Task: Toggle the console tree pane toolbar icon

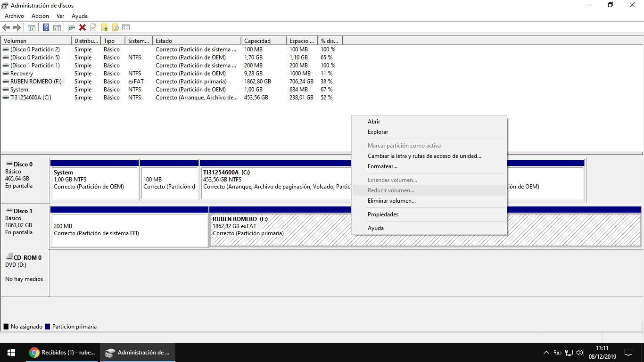Action: coord(32,27)
